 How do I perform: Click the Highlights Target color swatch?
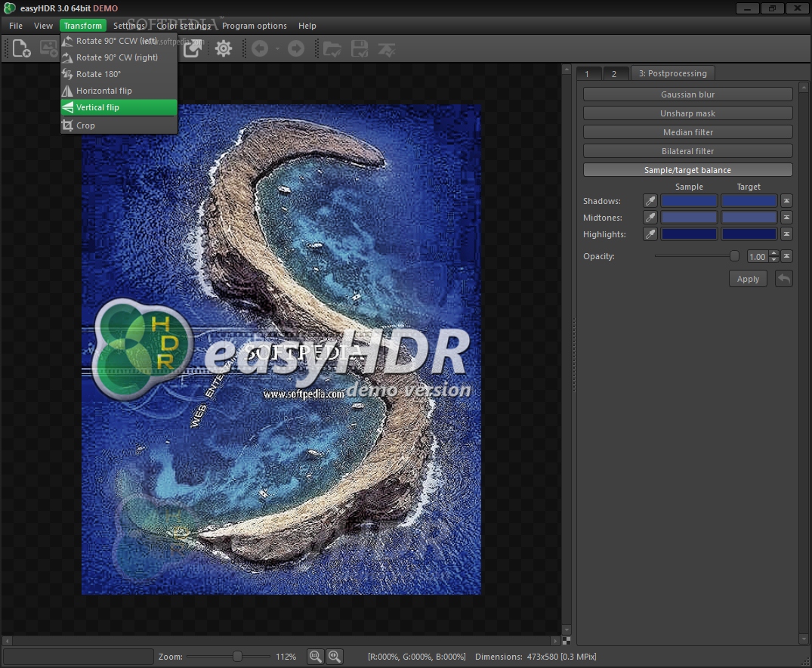(749, 233)
